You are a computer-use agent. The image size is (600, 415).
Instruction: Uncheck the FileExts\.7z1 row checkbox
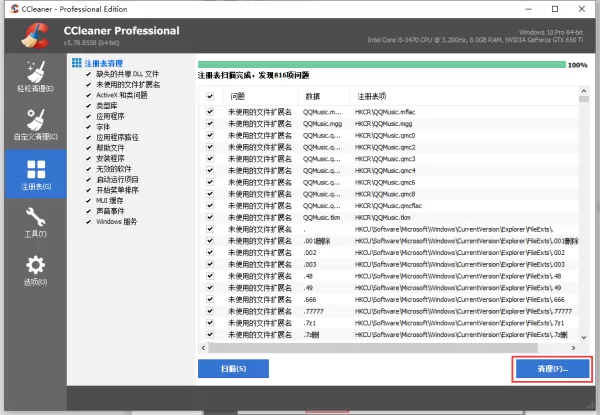point(210,323)
